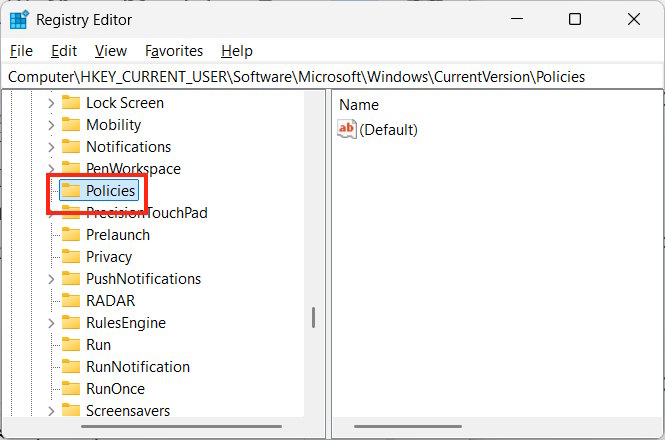This screenshot has height=440, width=665.
Task: Click the tree pane vertical scrollbar thumb
Action: pos(313,317)
